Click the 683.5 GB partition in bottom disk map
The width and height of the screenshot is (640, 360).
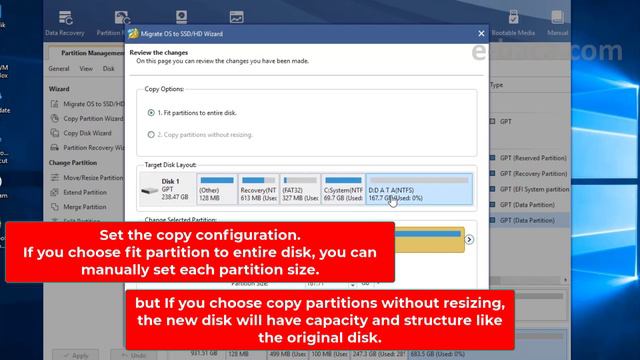click(438, 354)
